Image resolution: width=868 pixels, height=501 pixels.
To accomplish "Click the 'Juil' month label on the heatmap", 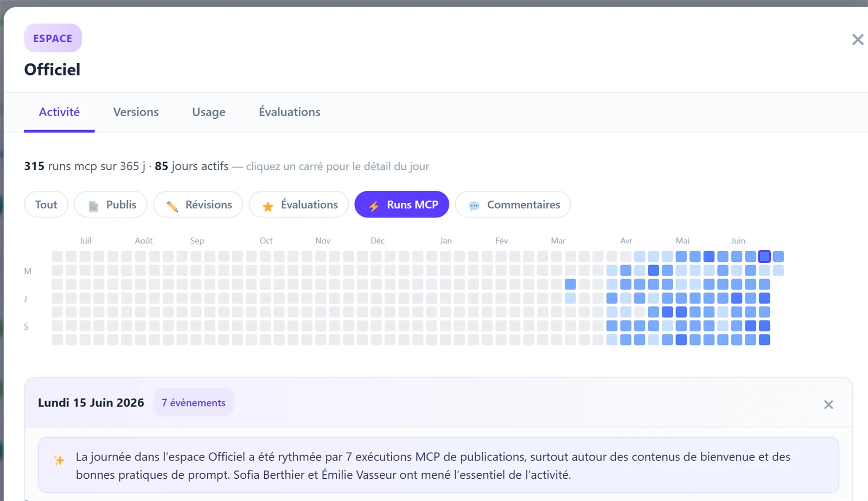I will 85,241.
